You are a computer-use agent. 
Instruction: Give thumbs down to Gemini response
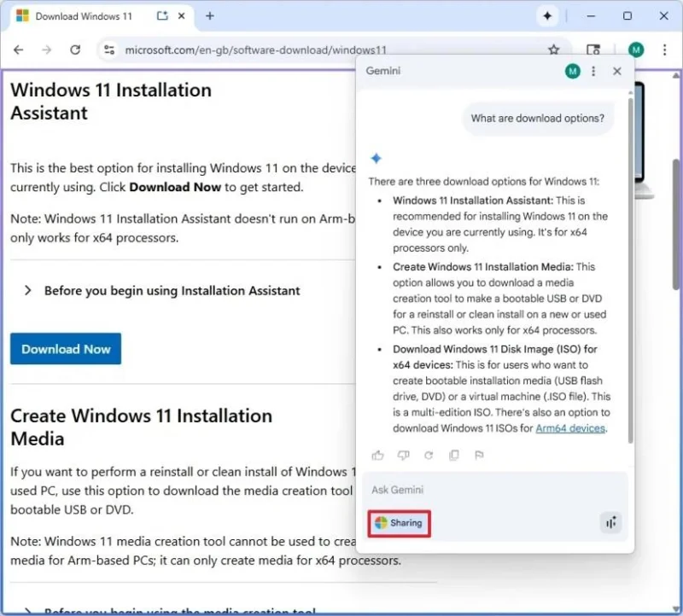403,455
